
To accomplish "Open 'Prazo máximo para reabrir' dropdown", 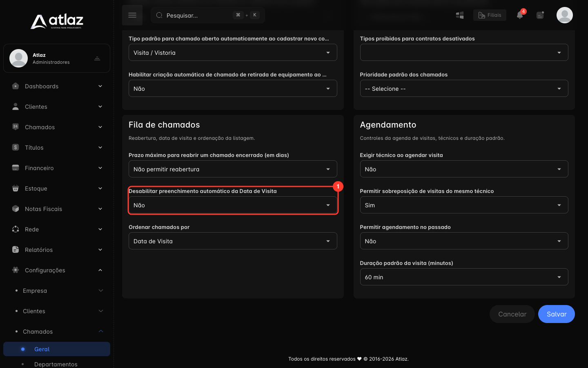I will [233, 169].
